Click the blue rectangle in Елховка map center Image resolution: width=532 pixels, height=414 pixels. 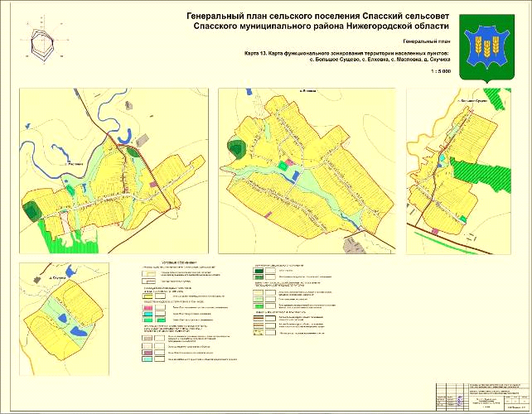pyautogui.click(x=296, y=176)
